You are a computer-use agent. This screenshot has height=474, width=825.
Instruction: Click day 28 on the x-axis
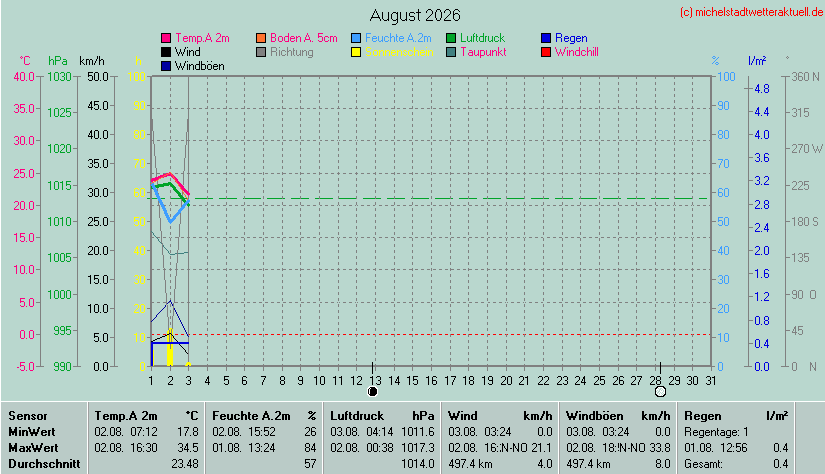[656, 380]
